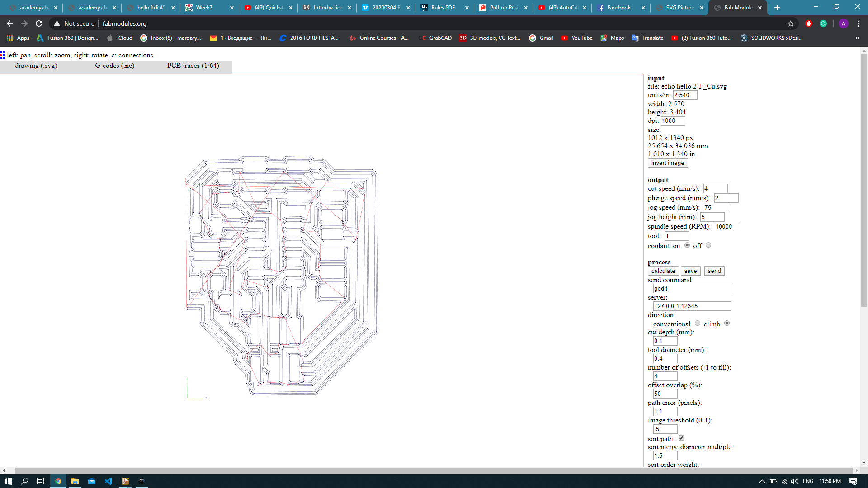Focus the tool diameter field
The width and height of the screenshot is (868, 488).
click(665, 359)
